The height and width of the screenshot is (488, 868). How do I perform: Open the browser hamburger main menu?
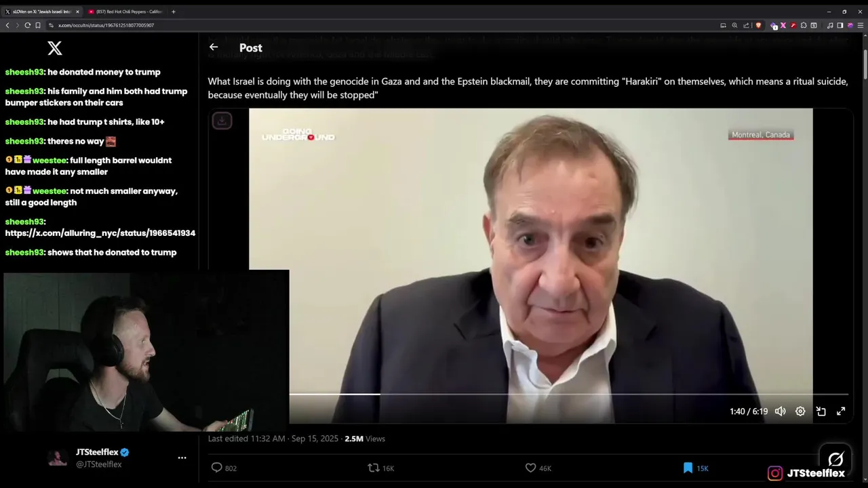point(859,25)
